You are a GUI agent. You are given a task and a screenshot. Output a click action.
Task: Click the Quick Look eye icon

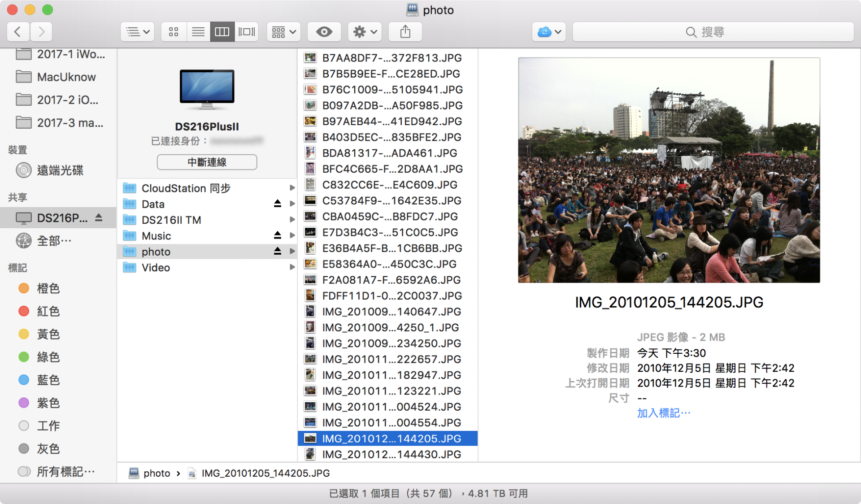(324, 32)
